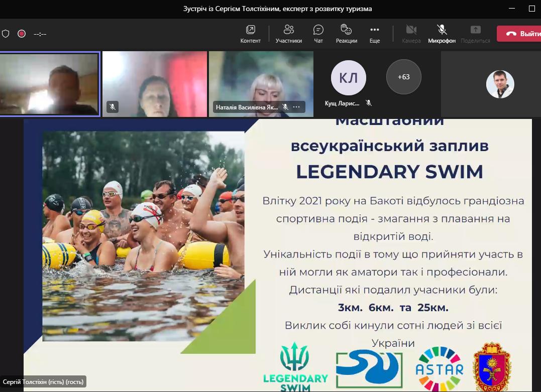Click the shield security icon
Screen dimensions: 541x392
[x=6, y=34]
